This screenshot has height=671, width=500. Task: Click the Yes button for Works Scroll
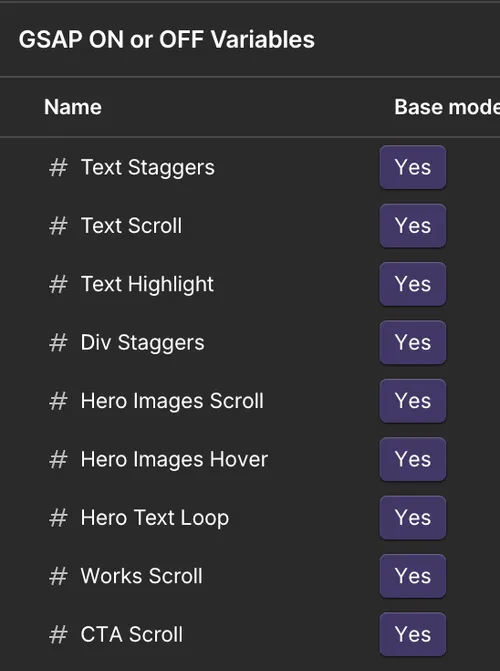413,576
